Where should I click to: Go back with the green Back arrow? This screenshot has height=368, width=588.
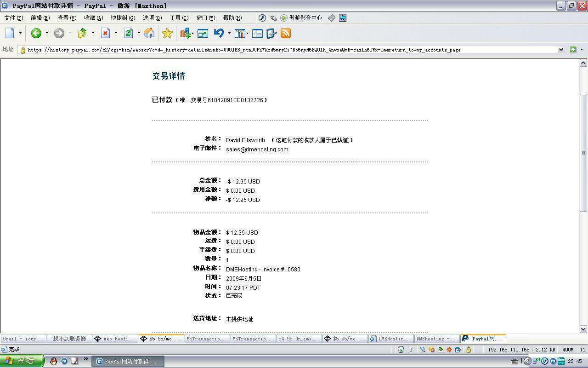tap(36, 33)
